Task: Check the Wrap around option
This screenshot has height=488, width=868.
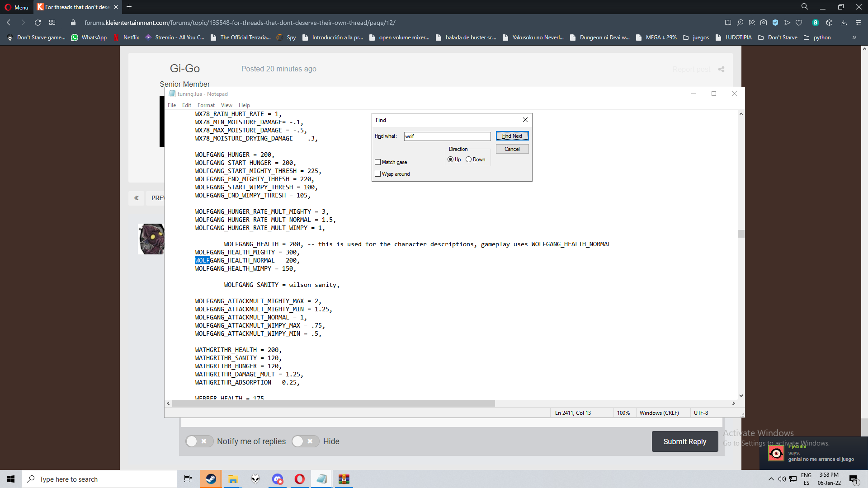Action: (x=378, y=174)
